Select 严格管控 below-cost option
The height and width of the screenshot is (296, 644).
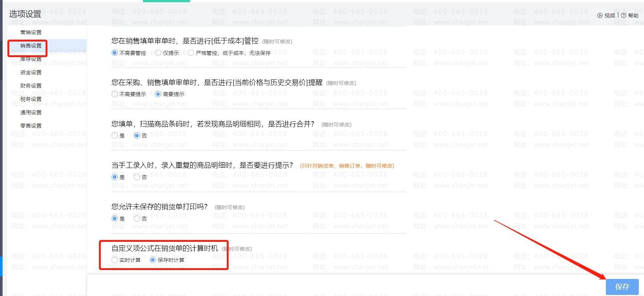pos(191,53)
